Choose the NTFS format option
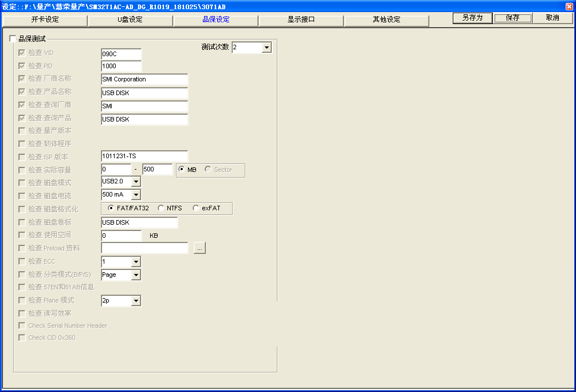Viewport: 576px width, 392px height. point(161,209)
